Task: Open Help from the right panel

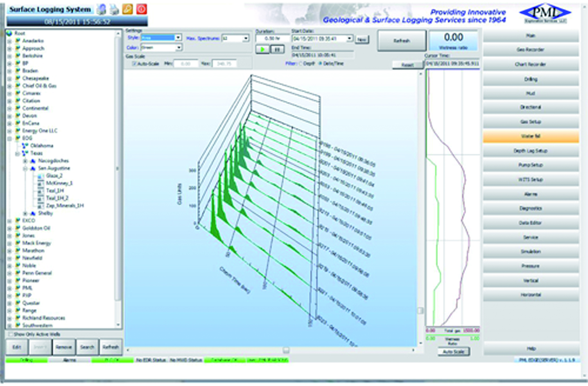Action: point(531,349)
